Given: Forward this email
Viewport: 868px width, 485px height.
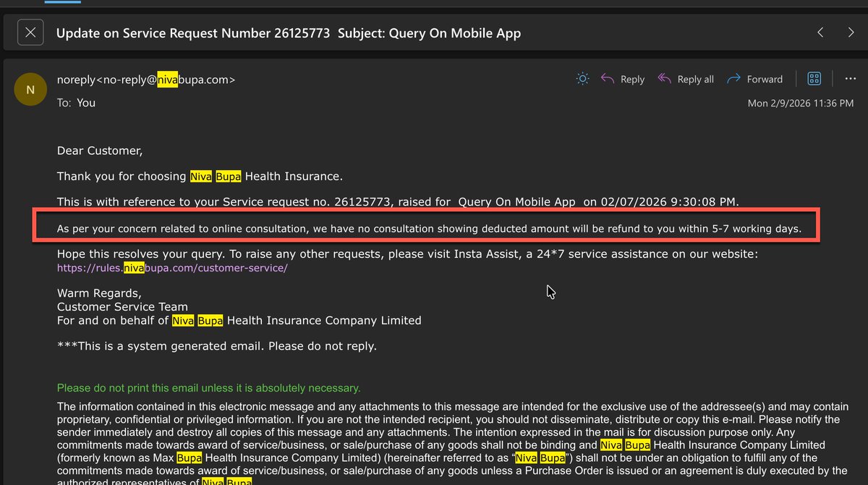Looking at the screenshot, I should (754, 79).
